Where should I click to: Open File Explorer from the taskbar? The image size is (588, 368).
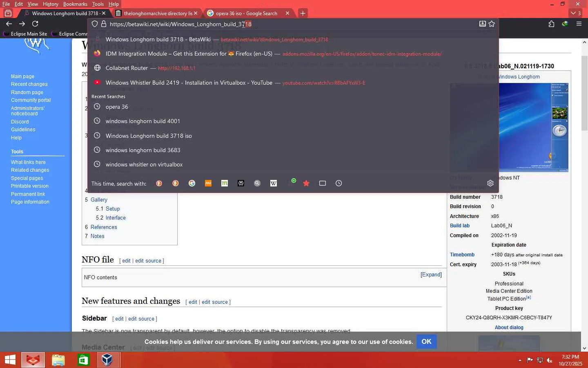[x=58, y=360]
